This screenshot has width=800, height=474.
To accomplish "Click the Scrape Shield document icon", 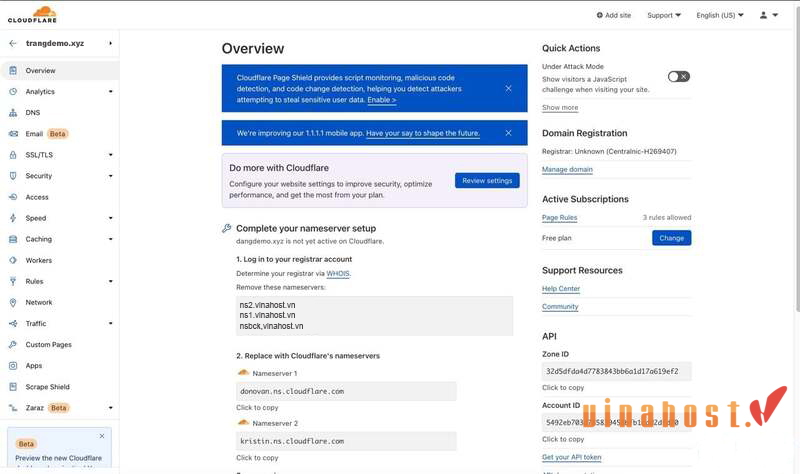I will tap(13, 387).
